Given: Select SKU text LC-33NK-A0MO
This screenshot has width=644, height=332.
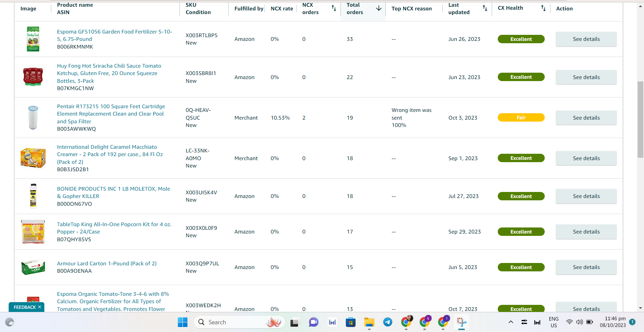Looking at the screenshot, I should 198,154.
